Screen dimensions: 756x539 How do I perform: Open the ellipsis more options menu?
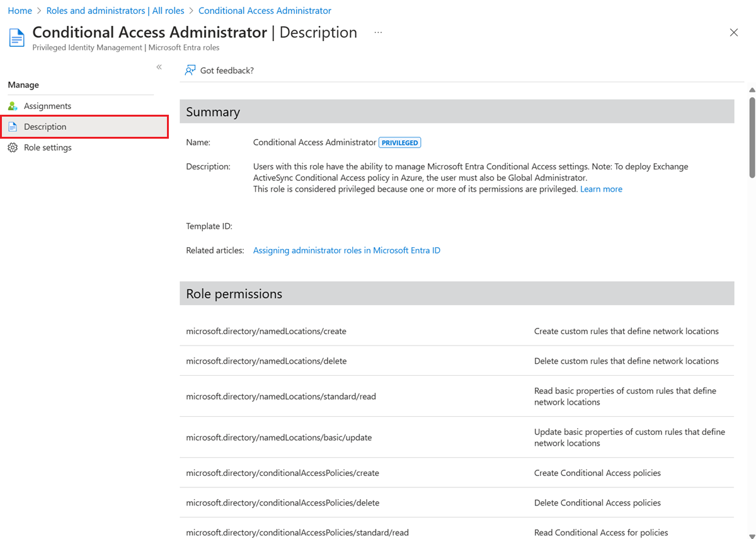(x=378, y=32)
